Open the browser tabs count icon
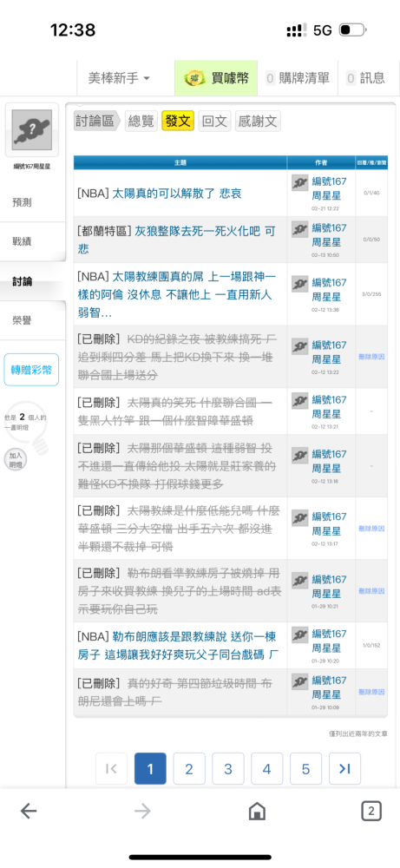 [371, 812]
